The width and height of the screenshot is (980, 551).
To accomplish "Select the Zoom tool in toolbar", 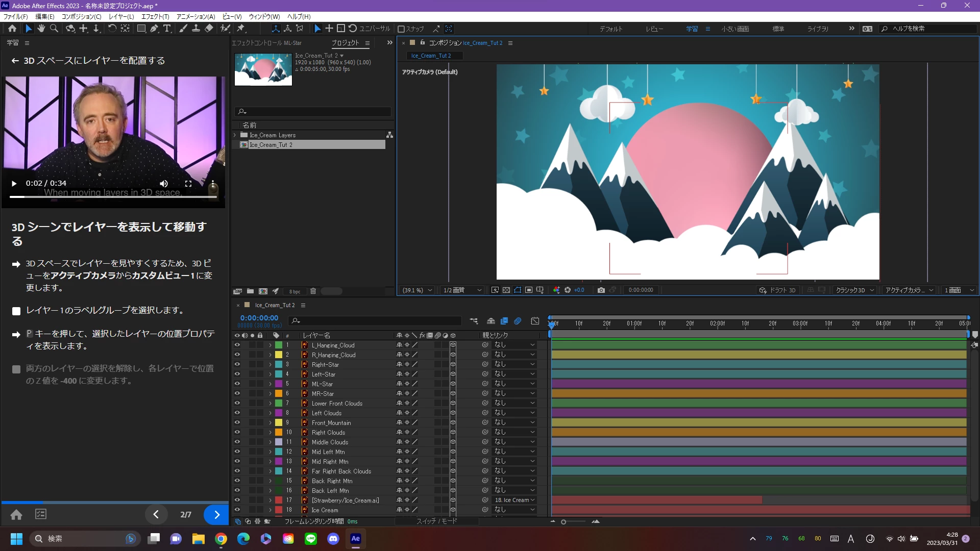I will (54, 29).
